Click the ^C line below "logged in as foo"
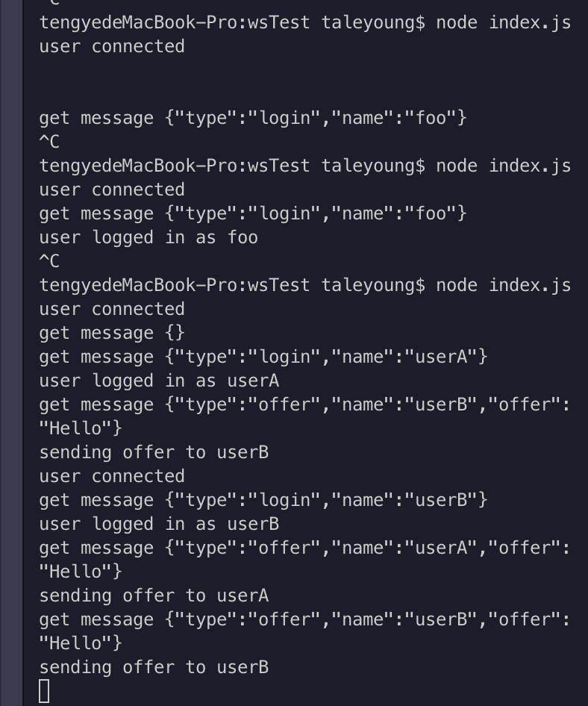Screen dimensions: 588x706 pyautogui.click(x=49, y=262)
